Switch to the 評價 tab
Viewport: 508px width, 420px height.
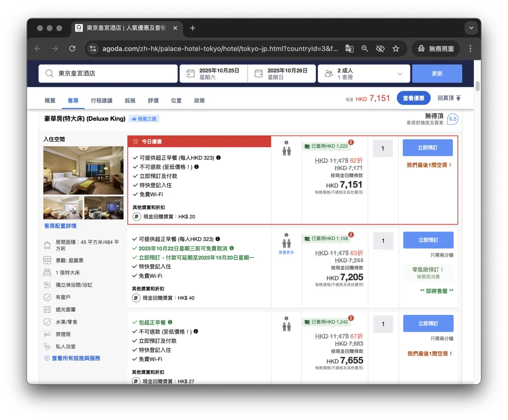153,100
